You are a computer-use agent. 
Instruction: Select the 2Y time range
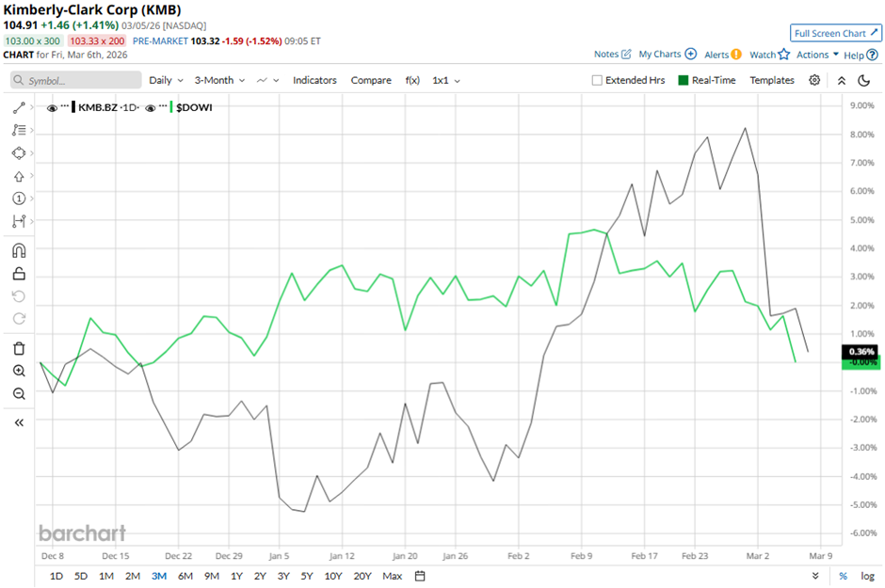click(260, 576)
